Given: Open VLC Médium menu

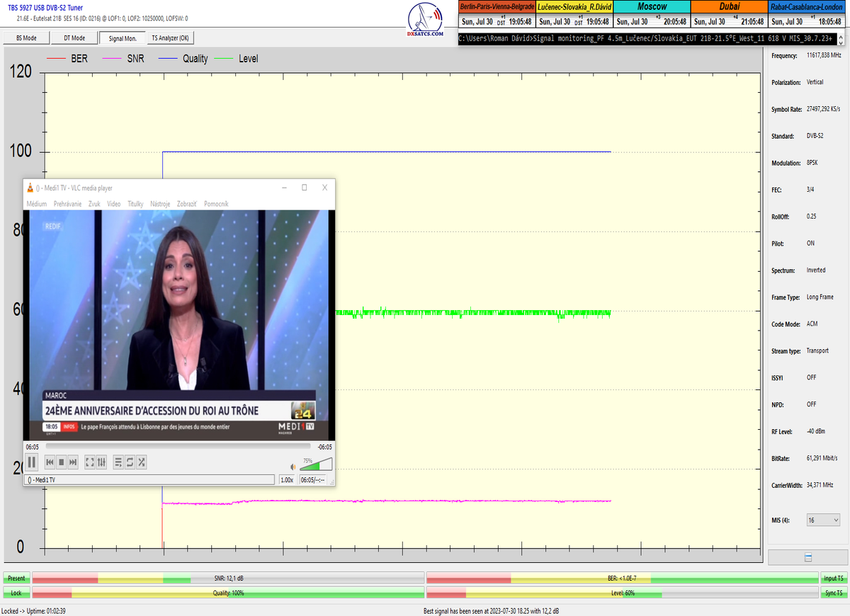Looking at the screenshot, I should pyautogui.click(x=36, y=204).
